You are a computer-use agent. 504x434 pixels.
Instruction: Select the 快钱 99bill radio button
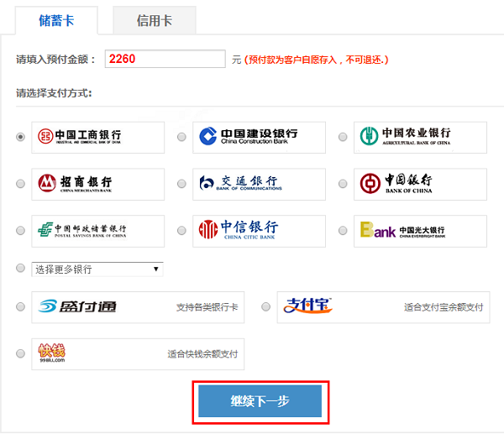point(21,353)
